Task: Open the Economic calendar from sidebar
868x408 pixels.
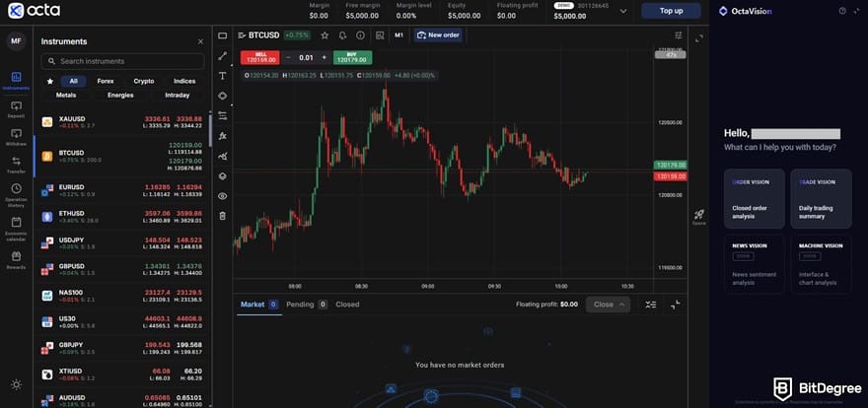Action: click(16, 228)
